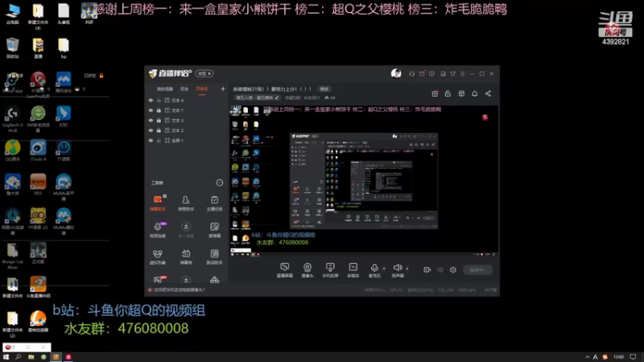Toggle the lock on layer 文本 1

click(159, 110)
